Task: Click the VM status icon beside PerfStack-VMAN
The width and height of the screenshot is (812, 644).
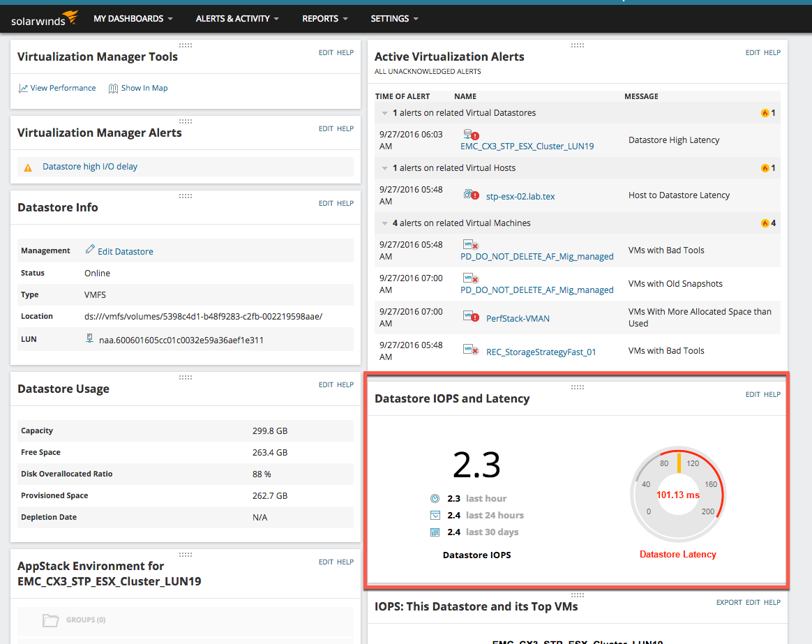Action: coord(472,317)
